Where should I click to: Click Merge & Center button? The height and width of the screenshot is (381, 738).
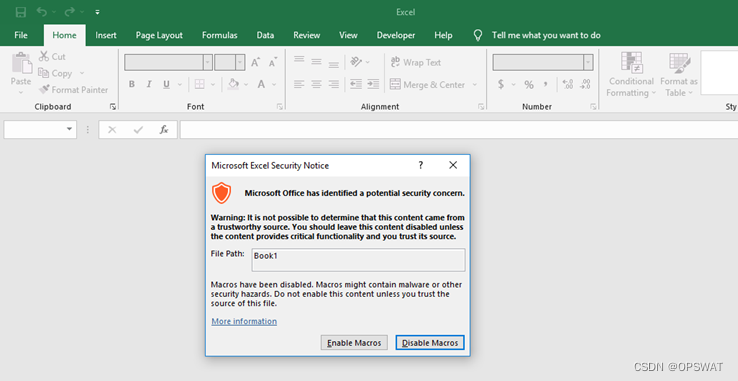pos(427,85)
